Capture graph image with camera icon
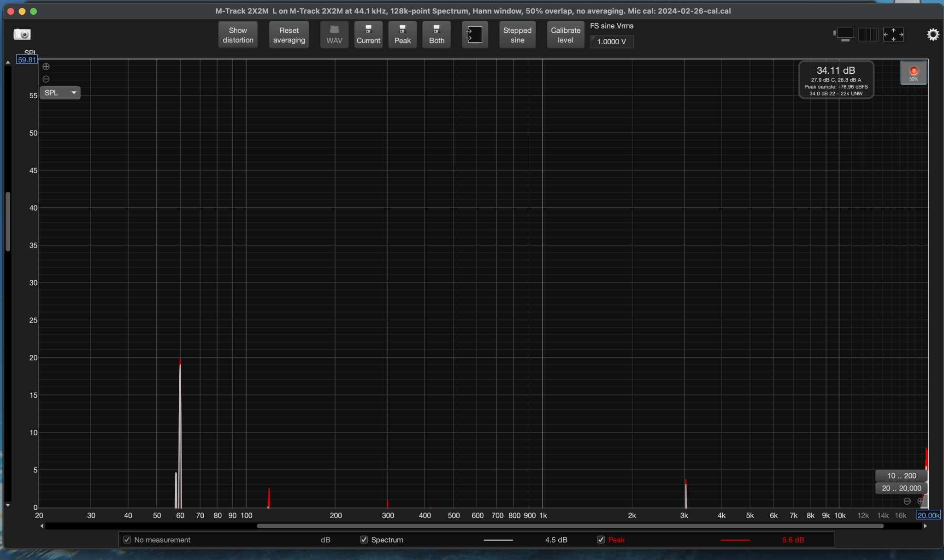This screenshot has width=944, height=560. (22, 34)
